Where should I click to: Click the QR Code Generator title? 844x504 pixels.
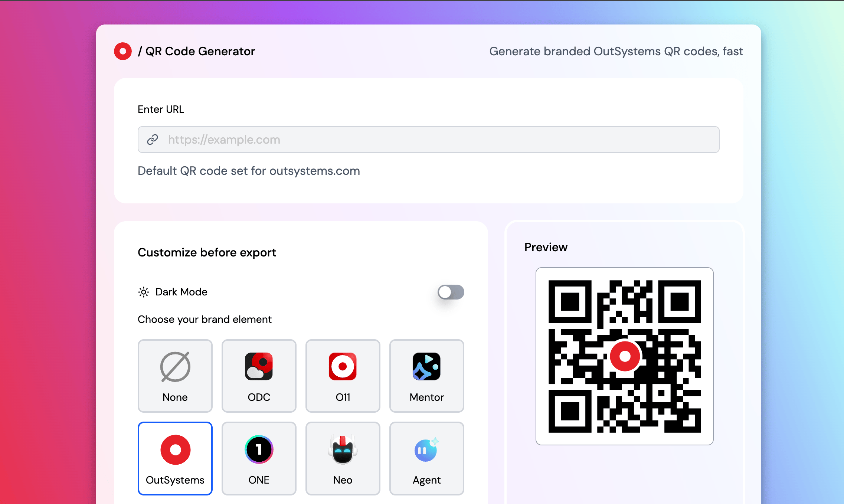[200, 51]
